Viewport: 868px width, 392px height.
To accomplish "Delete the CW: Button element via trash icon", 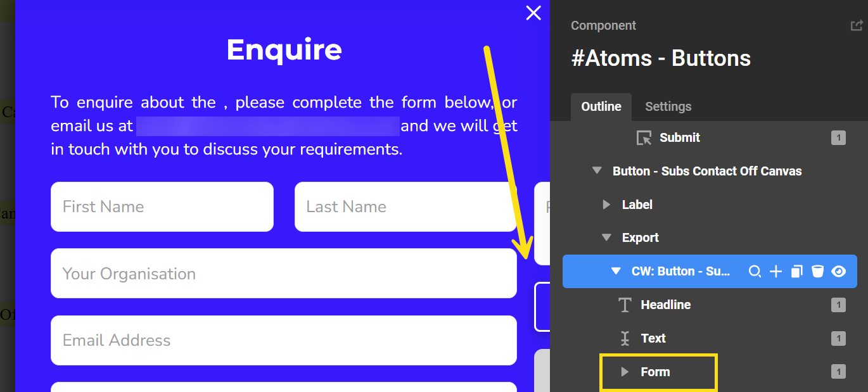I will click(818, 272).
